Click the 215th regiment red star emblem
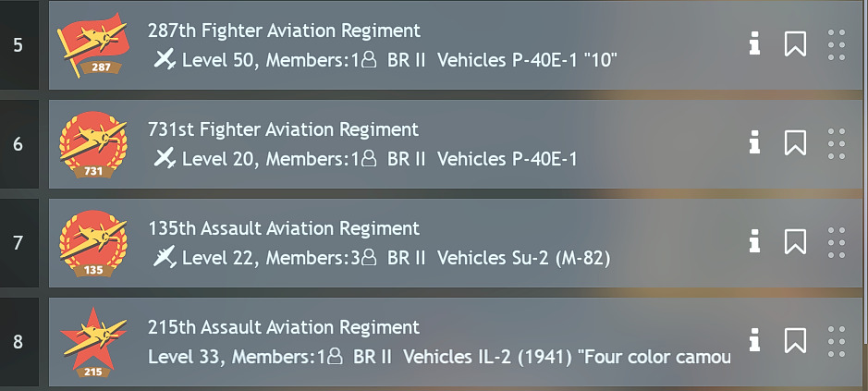Image resolution: width=868 pixels, height=391 pixels. (x=93, y=342)
